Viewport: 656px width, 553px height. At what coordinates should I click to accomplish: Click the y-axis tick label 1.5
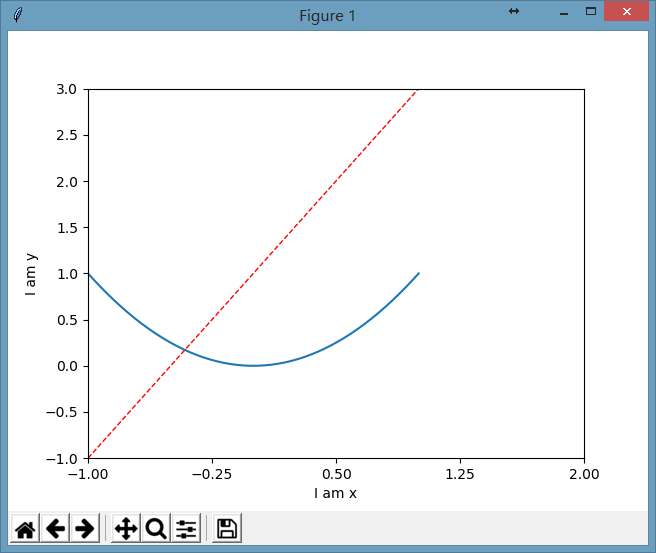click(x=67, y=228)
